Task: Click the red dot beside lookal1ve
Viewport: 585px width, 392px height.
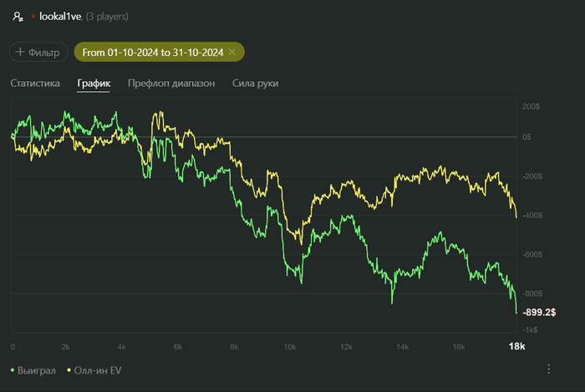Action: coord(33,17)
